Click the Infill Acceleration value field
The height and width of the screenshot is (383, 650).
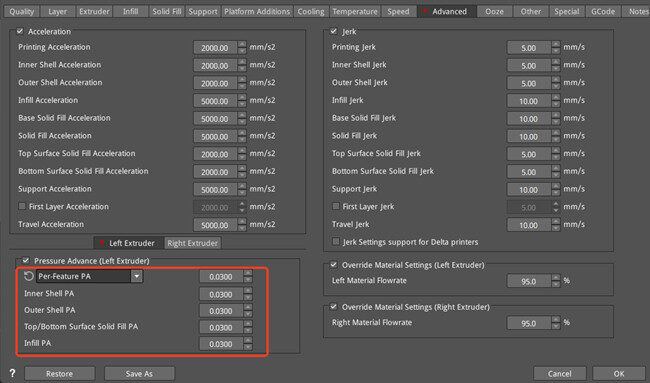tap(215, 101)
